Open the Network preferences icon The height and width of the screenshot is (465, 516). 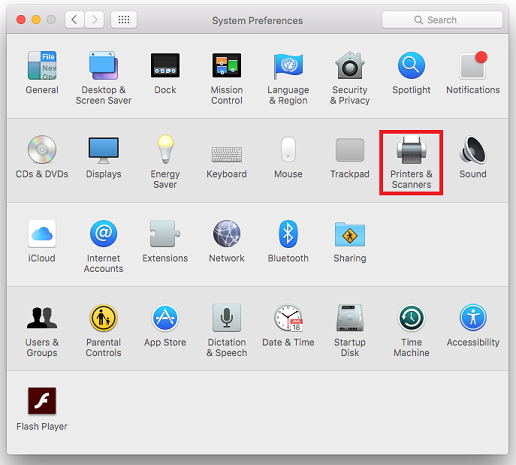227,234
